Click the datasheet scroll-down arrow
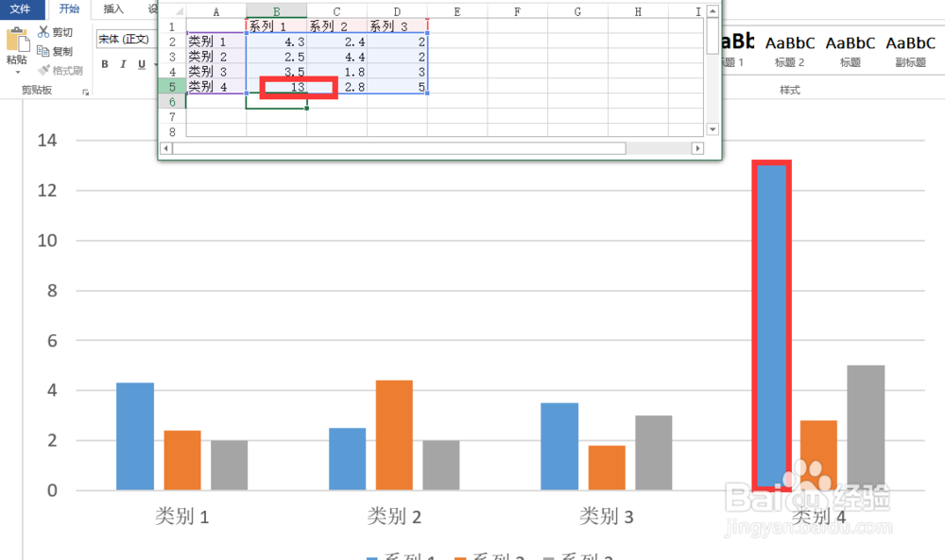Viewport: 945px width, 560px height. [x=713, y=128]
